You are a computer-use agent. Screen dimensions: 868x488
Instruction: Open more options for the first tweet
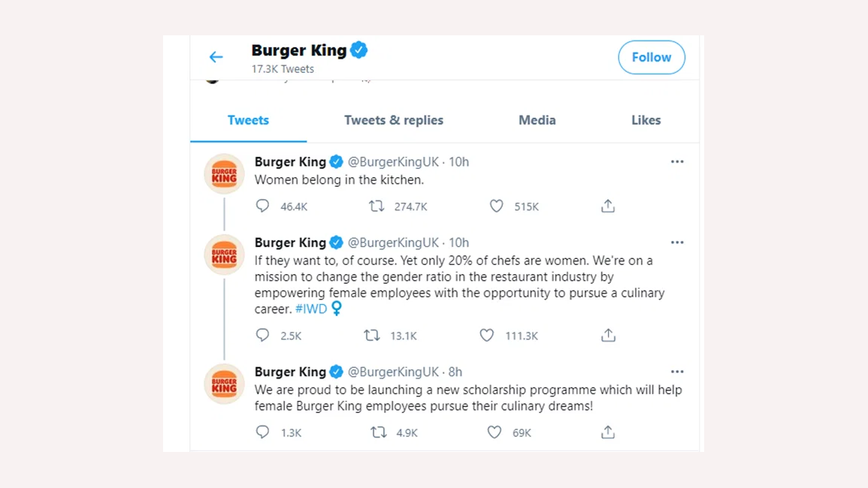(677, 161)
